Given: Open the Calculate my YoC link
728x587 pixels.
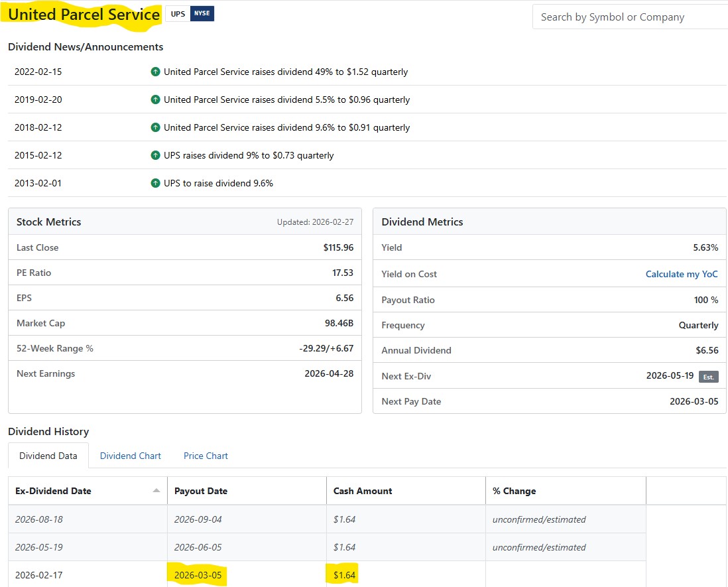Looking at the screenshot, I should coord(682,274).
